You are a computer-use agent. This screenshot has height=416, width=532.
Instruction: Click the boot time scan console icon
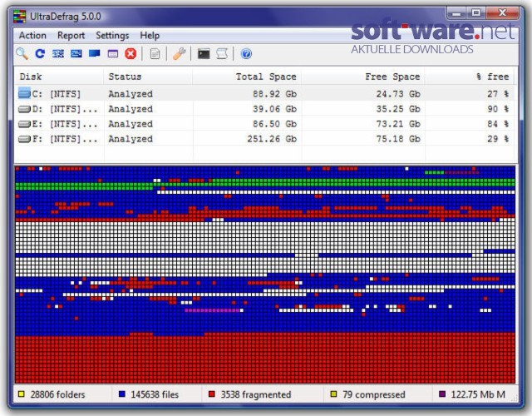204,53
